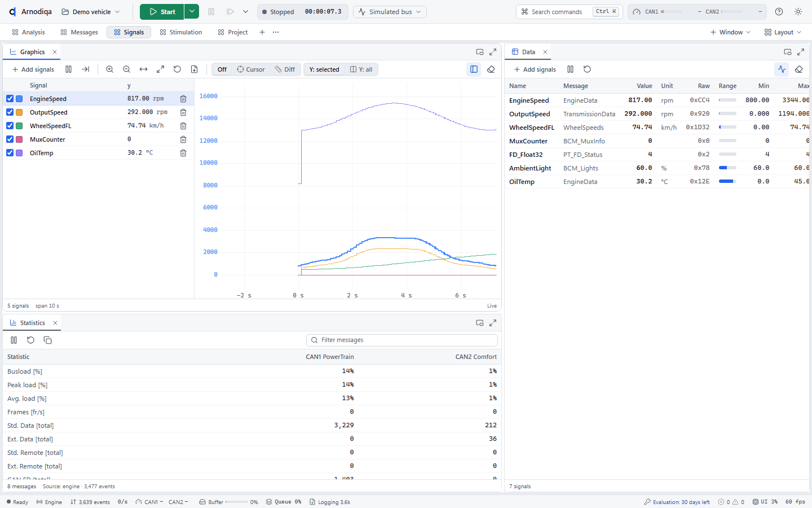Toggle the signal list sidebar in Graphics
The image size is (812, 508).
coord(474,69)
